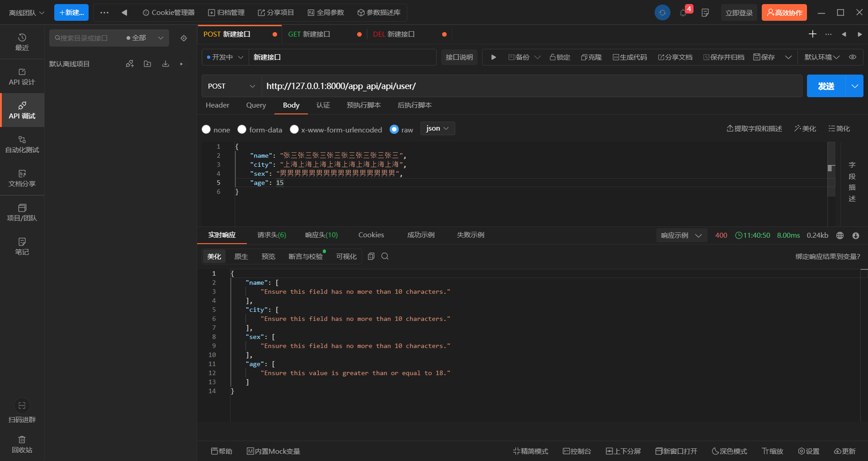Open the 自动化测试 section

[22, 144]
